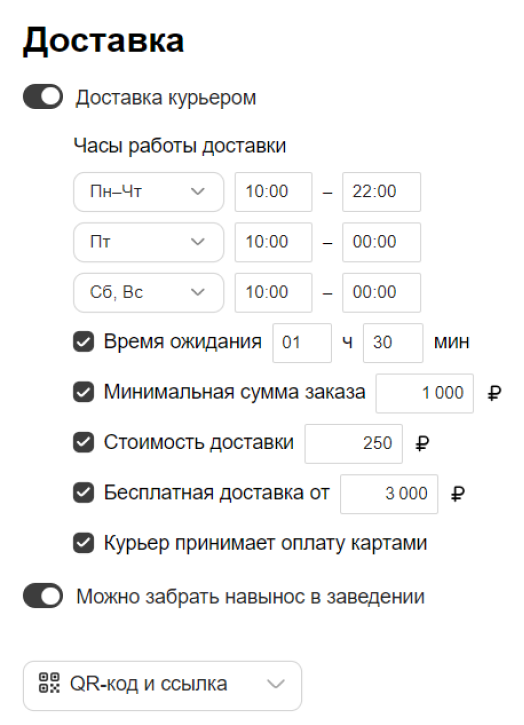Open the Пт day dropdown
This screenshot has height=725, width=524.
[148, 242]
